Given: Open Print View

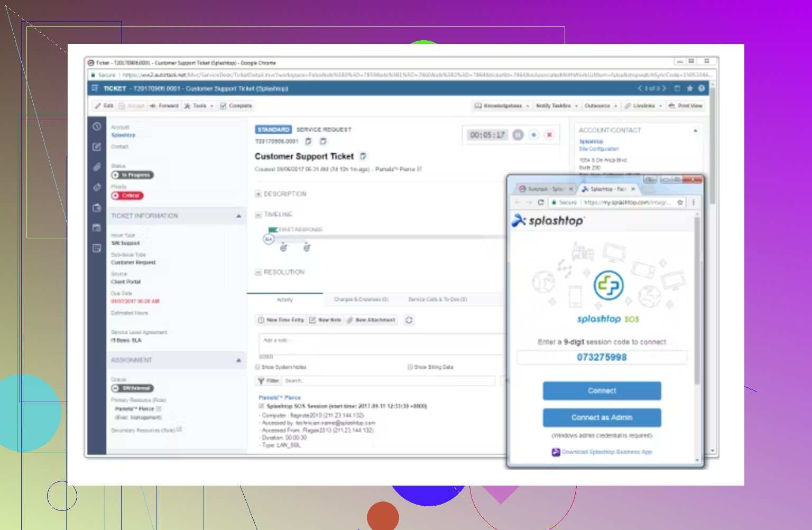Looking at the screenshot, I should click(686, 106).
